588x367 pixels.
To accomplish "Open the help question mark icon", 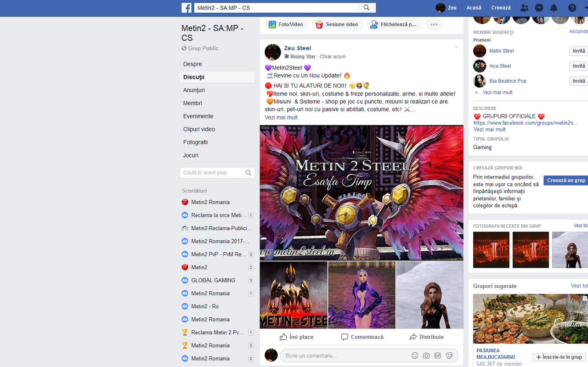I will (571, 7).
